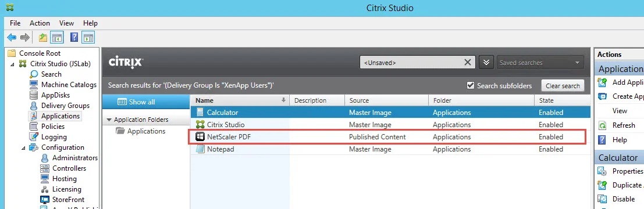Open Licensing in the tree
Screen dimensions: 644x209
[66, 189]
